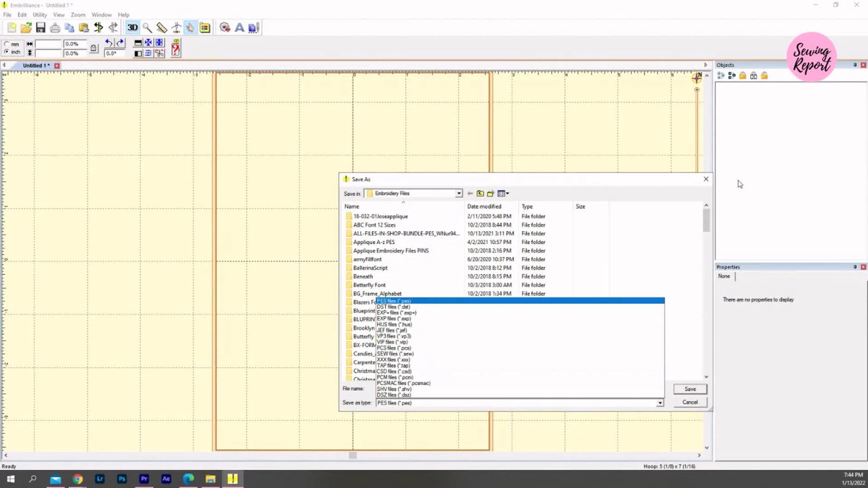
Task: Click the open padlock icon in Objects panel
Action: coord(764,76)
